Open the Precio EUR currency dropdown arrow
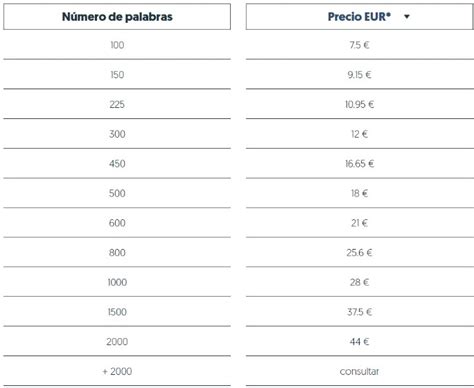474x388 pixels. [407, 17]
